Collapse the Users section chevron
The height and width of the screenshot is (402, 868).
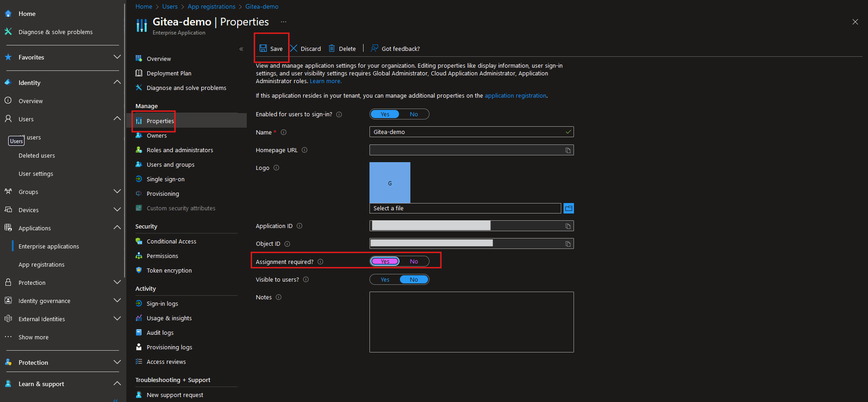(x=117, y=119)
